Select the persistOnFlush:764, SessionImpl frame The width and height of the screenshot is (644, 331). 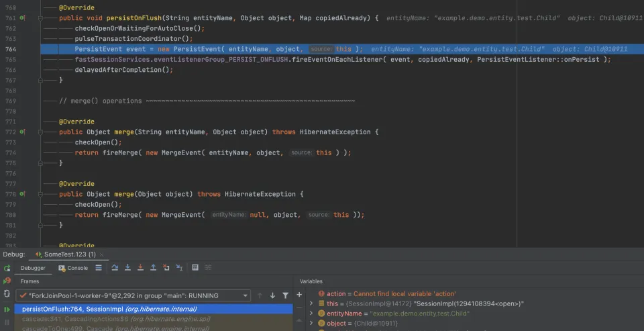[154, 309]
